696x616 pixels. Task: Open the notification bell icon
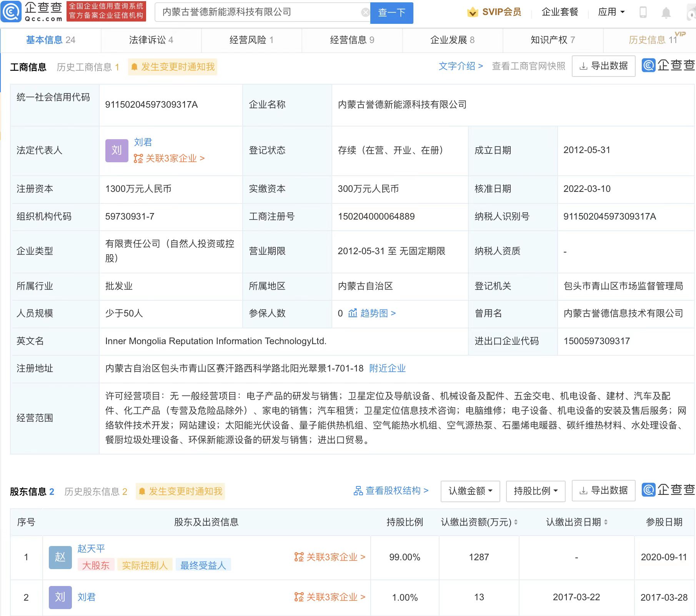click(x=666, y=13)
